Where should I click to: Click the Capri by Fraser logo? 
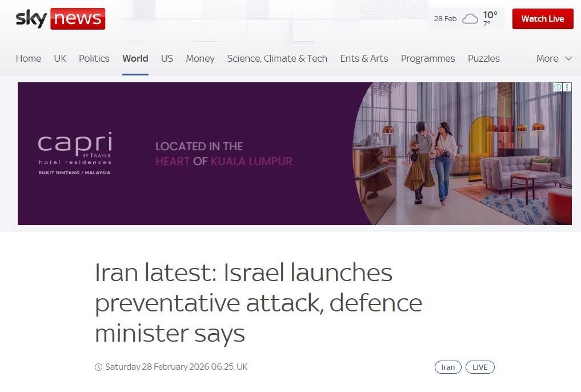75,153
